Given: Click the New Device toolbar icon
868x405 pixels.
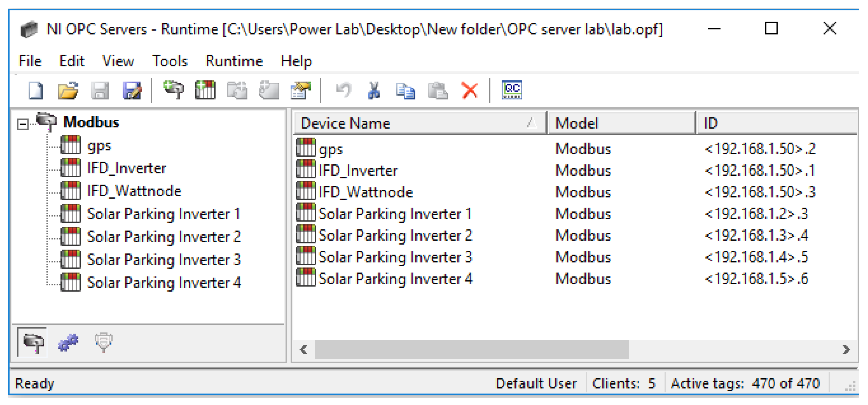Looking at the screenshot, I should click(205, 90).
